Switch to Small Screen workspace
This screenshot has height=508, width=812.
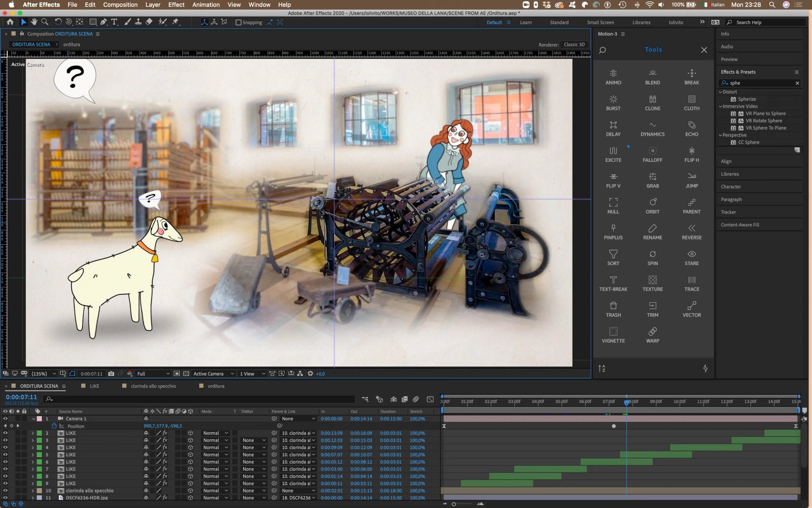[600, 22]
